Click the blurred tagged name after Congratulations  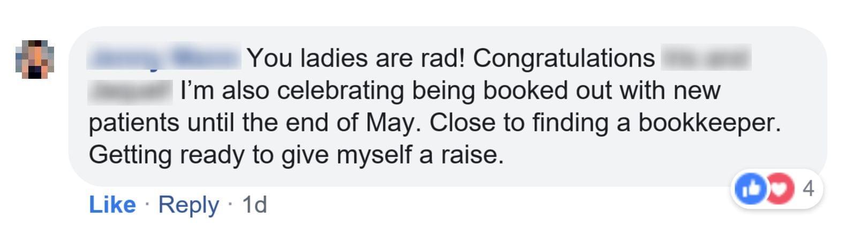(x=706, y=58)
